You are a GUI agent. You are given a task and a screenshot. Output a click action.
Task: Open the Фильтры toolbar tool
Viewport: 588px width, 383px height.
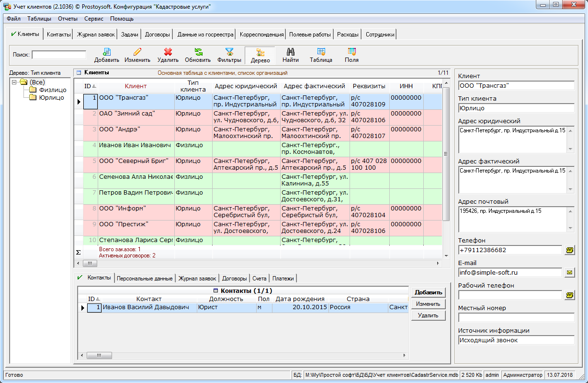229,52
